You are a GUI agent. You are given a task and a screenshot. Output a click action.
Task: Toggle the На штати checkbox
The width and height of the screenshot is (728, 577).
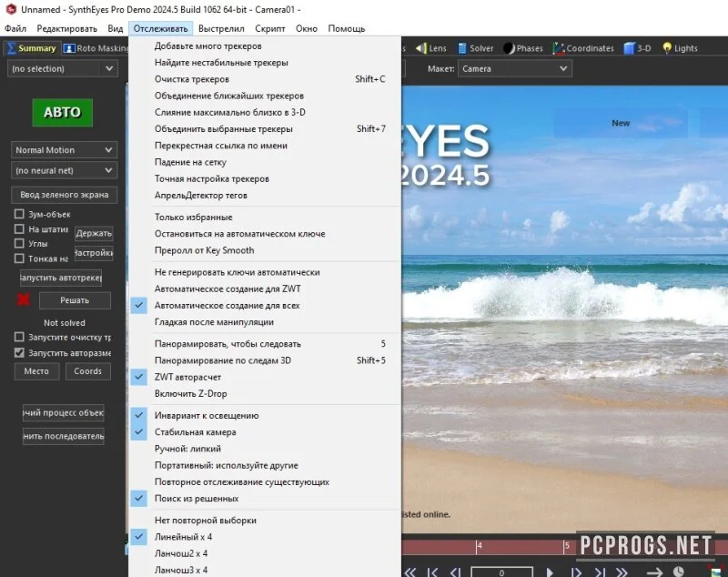[19, 228]
